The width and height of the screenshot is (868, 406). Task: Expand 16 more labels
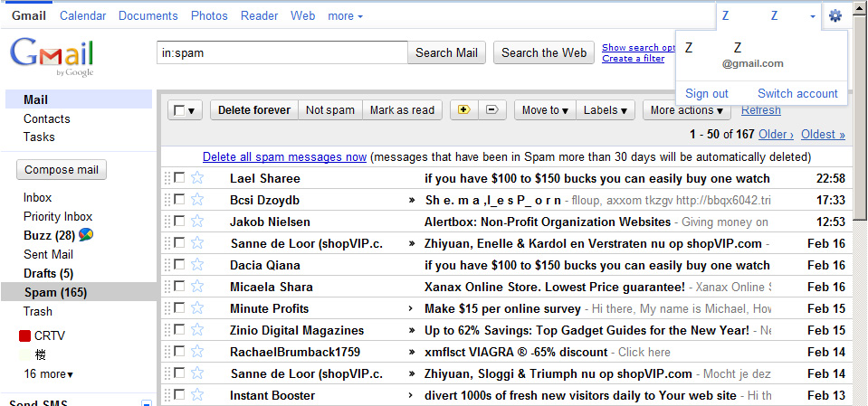pos(48,374)
